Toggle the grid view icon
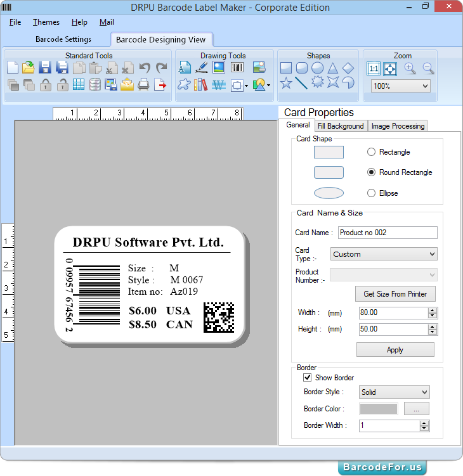This screenshot has width=463, height=476. click(79, 85)
